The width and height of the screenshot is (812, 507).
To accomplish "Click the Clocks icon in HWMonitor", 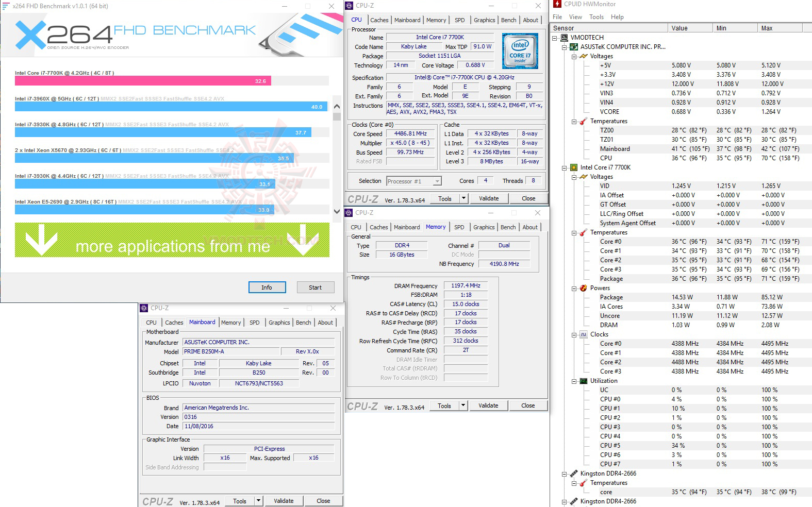I will pyautogui.click(x=584, y=334).
